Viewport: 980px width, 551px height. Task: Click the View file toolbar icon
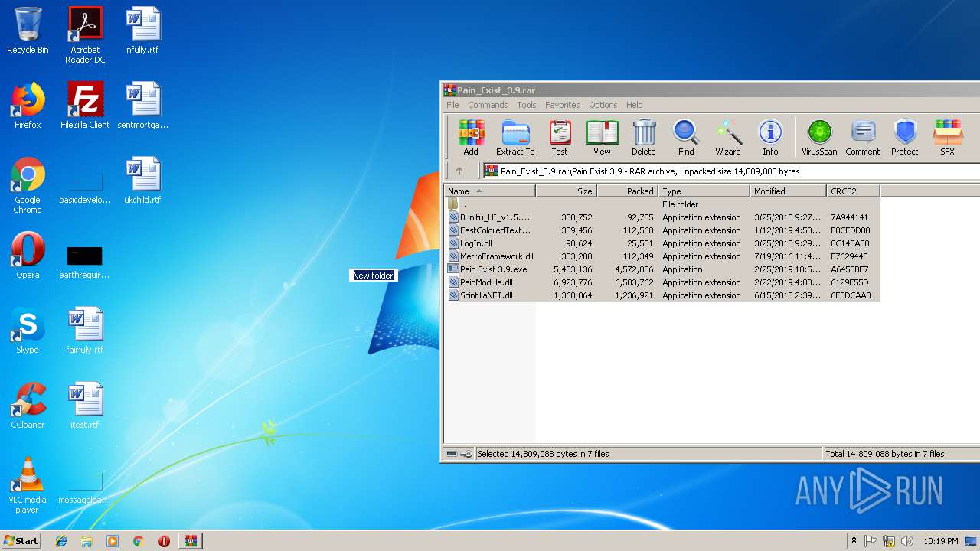click(x=602, y=138)
